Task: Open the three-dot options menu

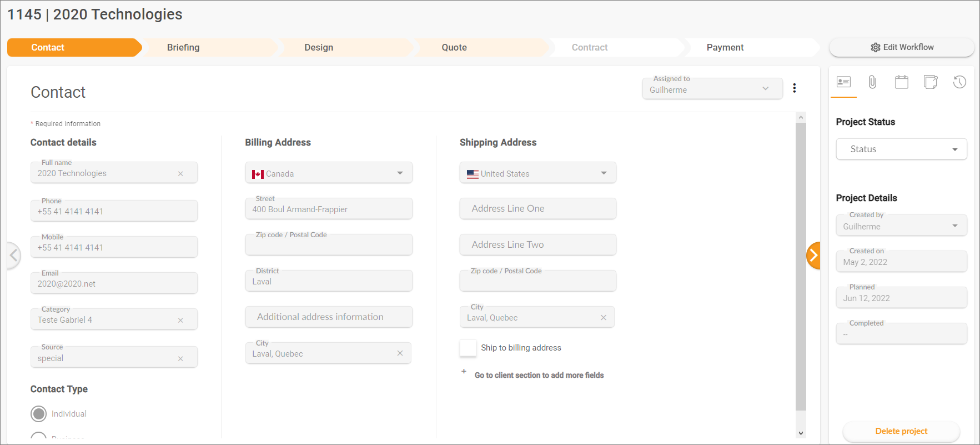Action: (795, 88)
